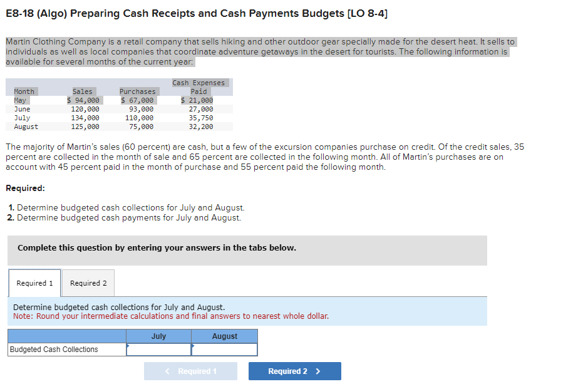The width and height of the screenshot is (588, 389).
Task: Click June sales value 120,000
Action: point(85,109)
